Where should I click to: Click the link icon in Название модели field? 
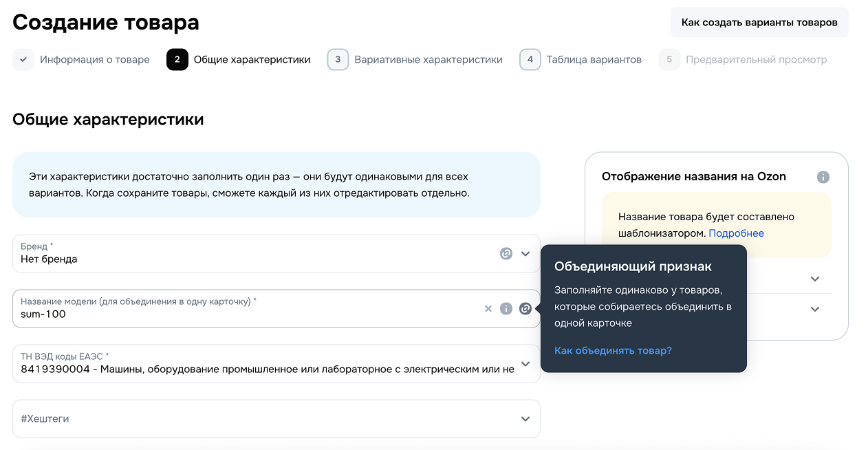coord(525,308)
